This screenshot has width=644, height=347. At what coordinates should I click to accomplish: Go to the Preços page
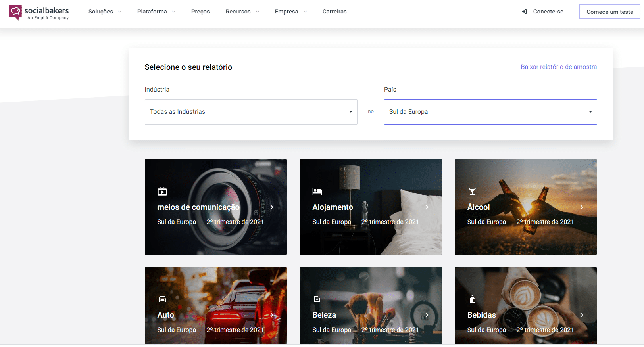coord(200,12)
